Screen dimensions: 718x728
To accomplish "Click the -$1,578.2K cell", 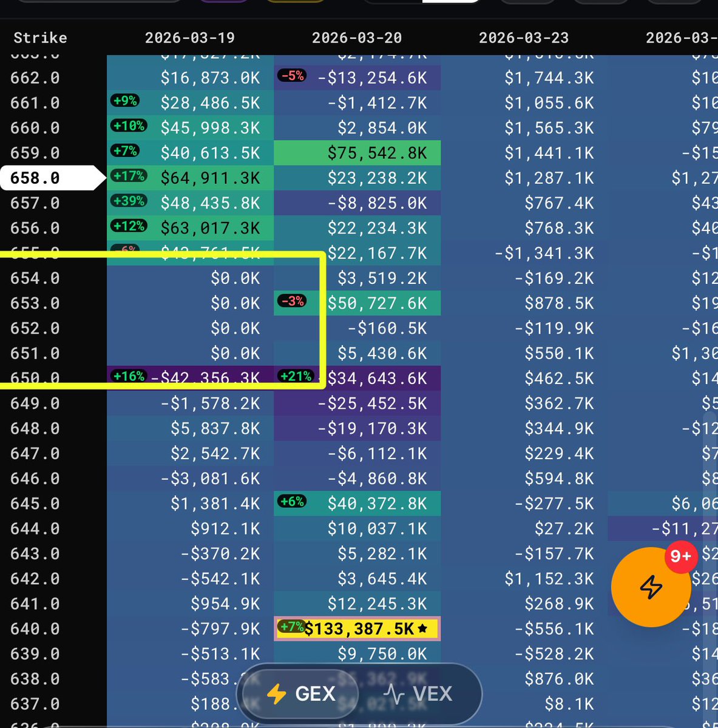I will (x=191, y=403).
